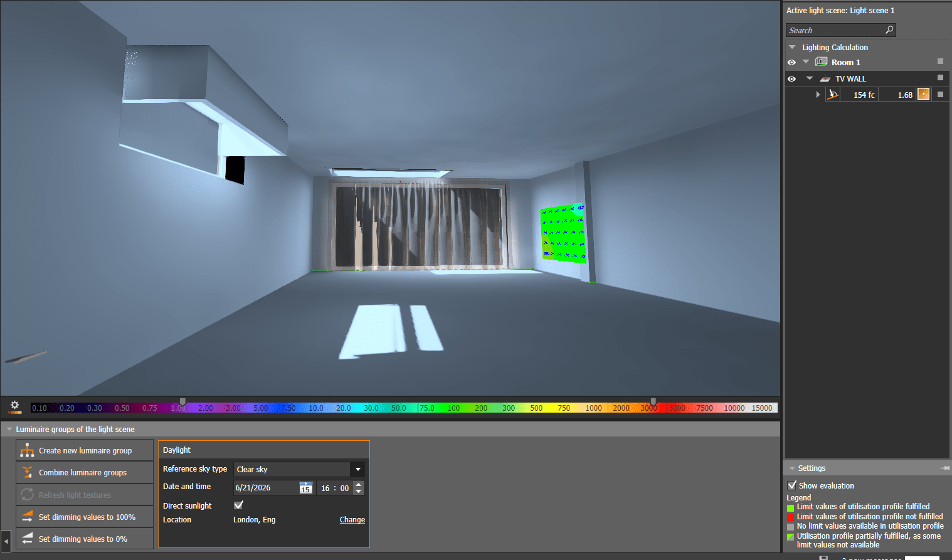This screenshot has height=560, width=952.
Task: Click the upper false colour scale slider handle
Action: [x=653, y=401]
